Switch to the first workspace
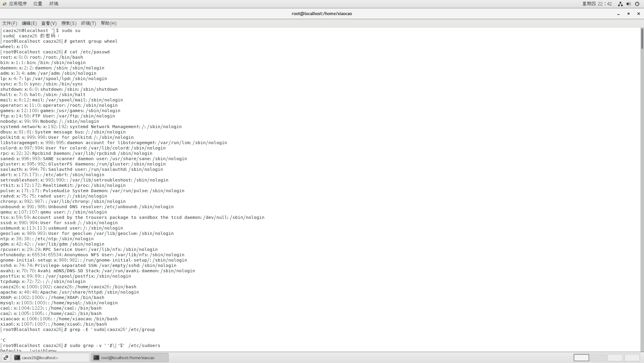Viewport: 644px width, 363px height. tap(581, 358)
